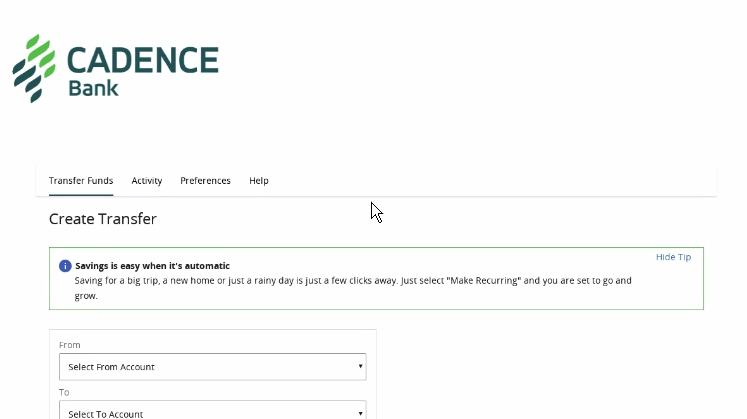Click the Make Recurring tip description text

point(353,288)
